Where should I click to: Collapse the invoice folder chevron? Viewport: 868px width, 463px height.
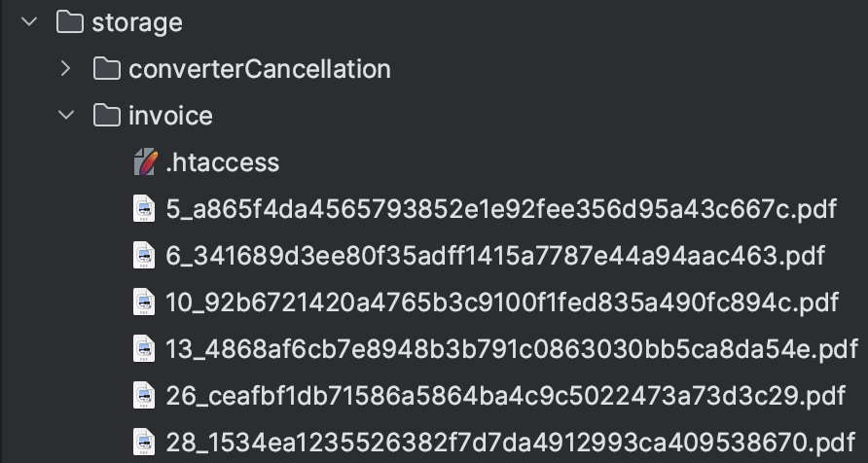[x=66, y=116]
